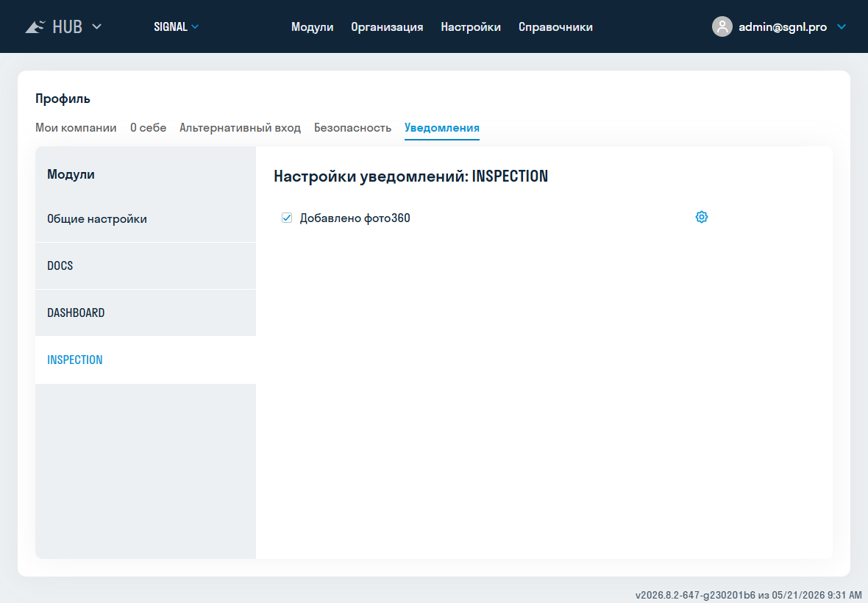Image resolution: width=868 pixels, height=603 pixels.
Task: Open the Справочники menu
Action: pos(555,26)
